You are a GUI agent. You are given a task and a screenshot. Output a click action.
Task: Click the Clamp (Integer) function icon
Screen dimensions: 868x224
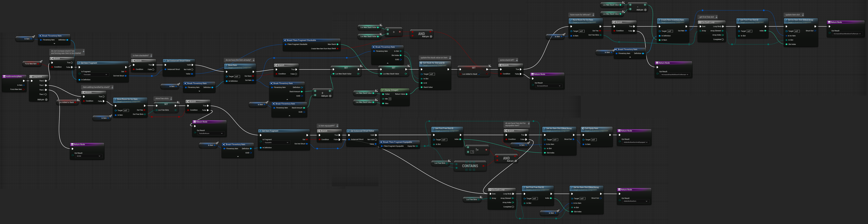(x=383, y=90)
